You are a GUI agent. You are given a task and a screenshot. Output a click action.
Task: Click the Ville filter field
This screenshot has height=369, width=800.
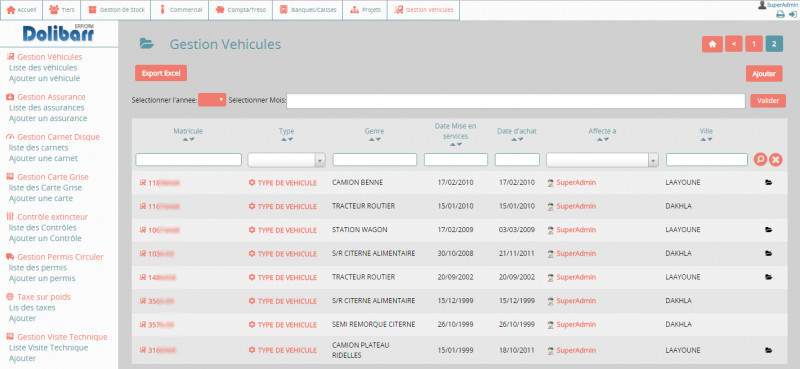point(707,160)
